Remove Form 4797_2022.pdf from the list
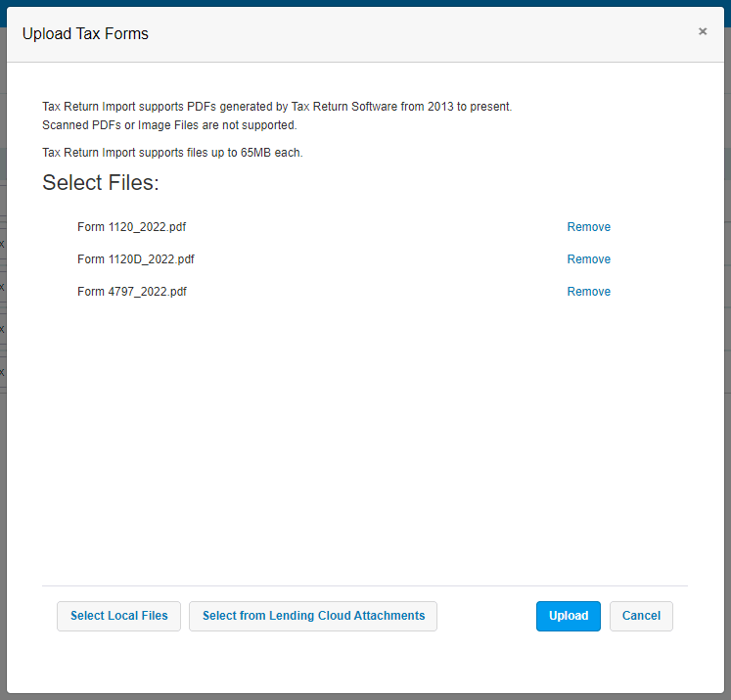 tap(588, 292)
